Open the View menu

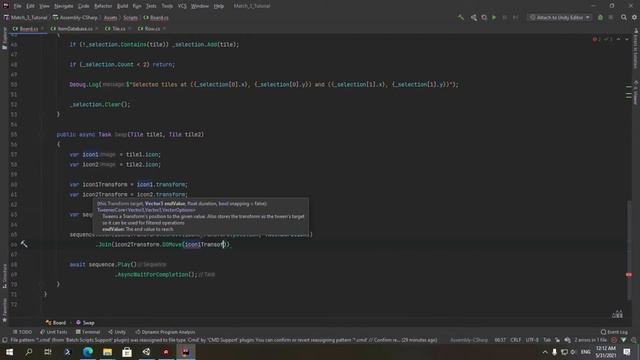[44, 6]
